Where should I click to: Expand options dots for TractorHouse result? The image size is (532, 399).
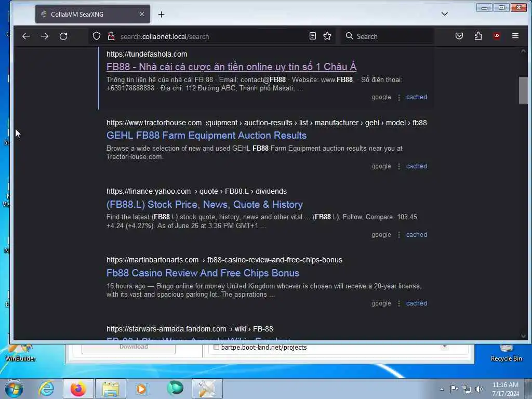click(x=399, y=166)
